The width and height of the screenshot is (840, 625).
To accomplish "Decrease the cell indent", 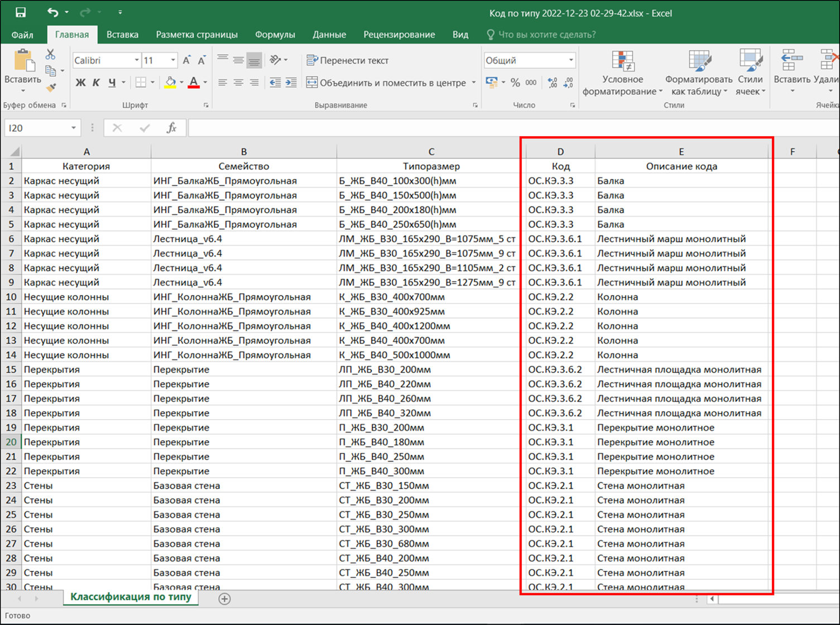I will (x=275, y=83).
